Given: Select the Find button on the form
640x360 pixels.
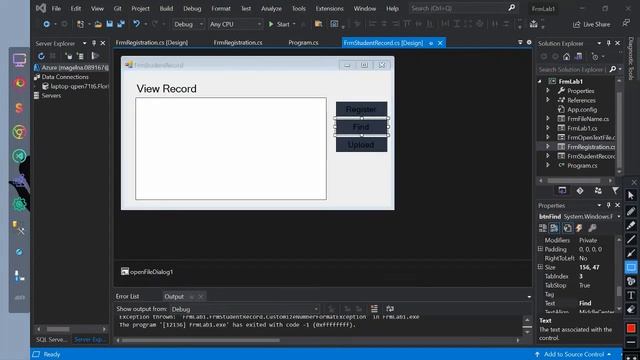Looking at the screenshot, I should click(361, 127).
